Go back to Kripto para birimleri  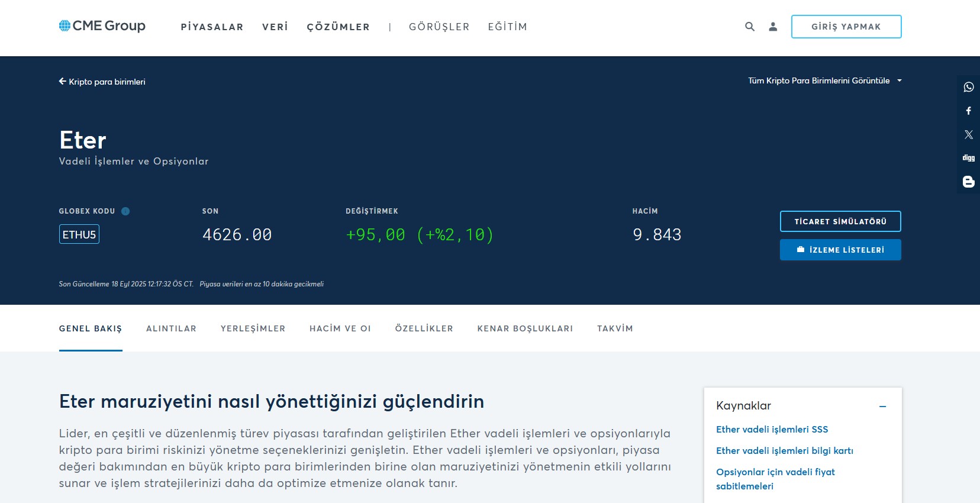point(102,82)
